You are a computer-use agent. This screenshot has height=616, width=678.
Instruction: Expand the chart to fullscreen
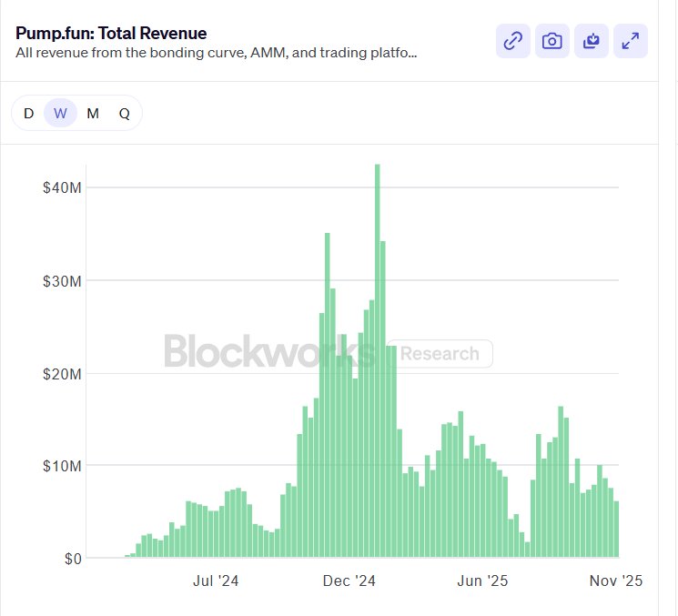(630, 41)
